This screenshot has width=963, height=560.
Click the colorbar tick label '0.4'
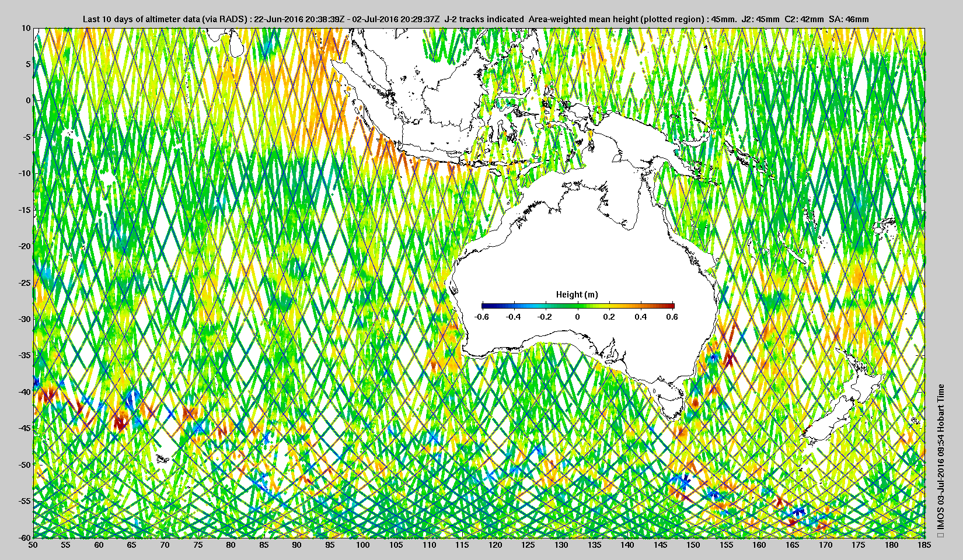pos(640,317)
